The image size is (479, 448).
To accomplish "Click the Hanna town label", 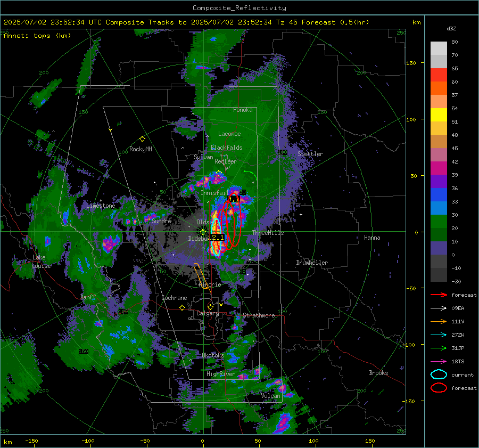I will coord(372,238).
